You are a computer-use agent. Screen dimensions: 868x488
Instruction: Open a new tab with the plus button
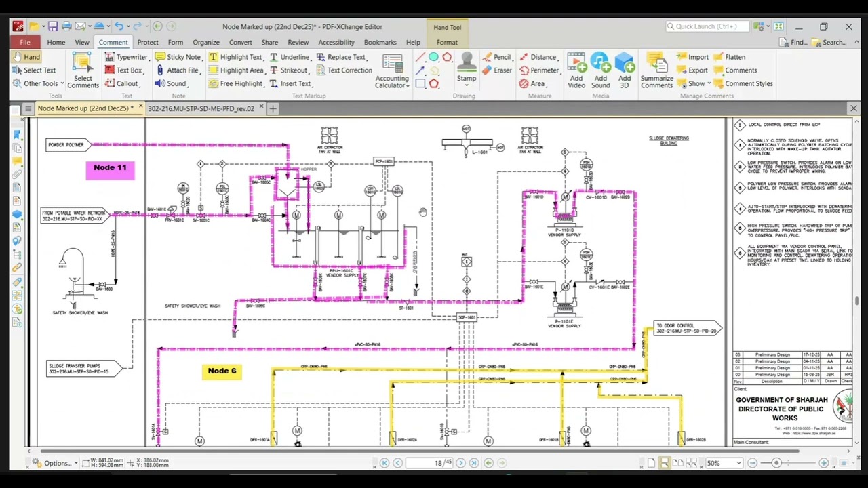point(273,108)
